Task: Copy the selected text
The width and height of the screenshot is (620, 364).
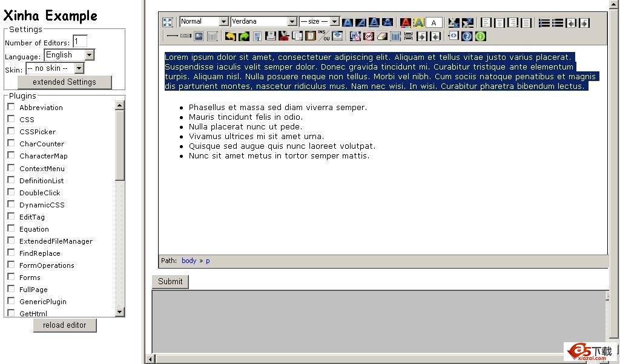Action: 297,36
